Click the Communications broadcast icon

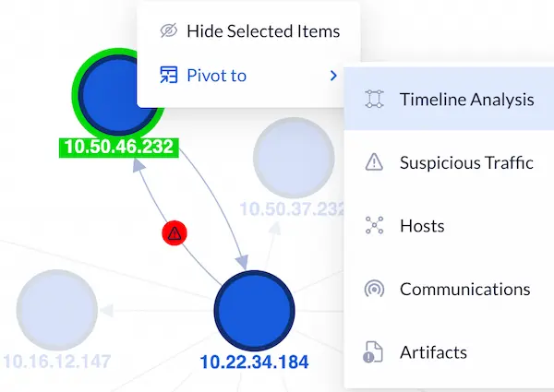(x=374, y=289)
